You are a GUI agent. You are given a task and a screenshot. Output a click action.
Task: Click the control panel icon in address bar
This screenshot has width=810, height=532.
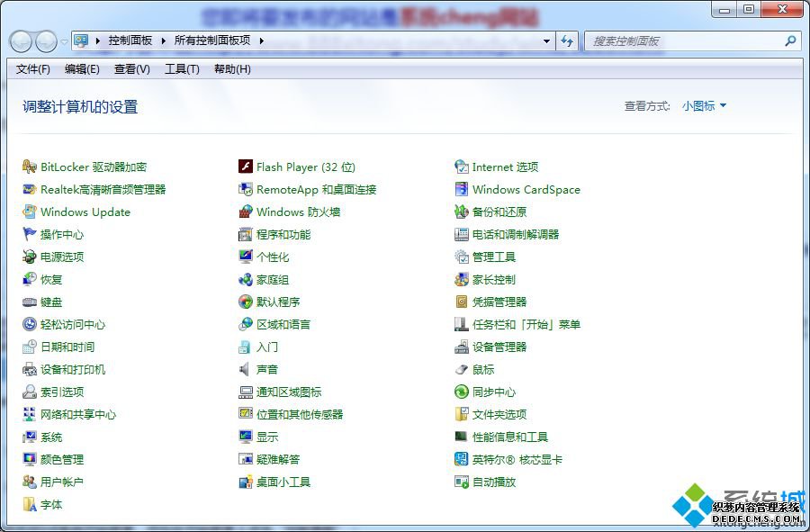click(81, 41)
